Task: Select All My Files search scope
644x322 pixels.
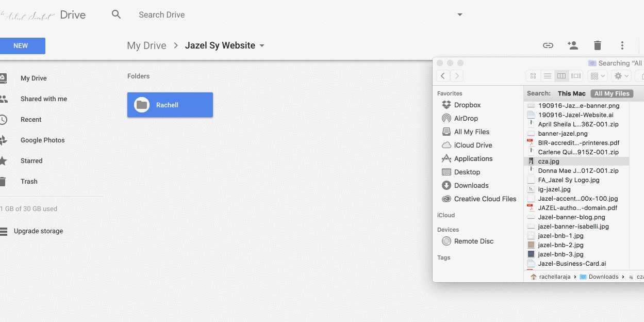Action: pos(612,93)
